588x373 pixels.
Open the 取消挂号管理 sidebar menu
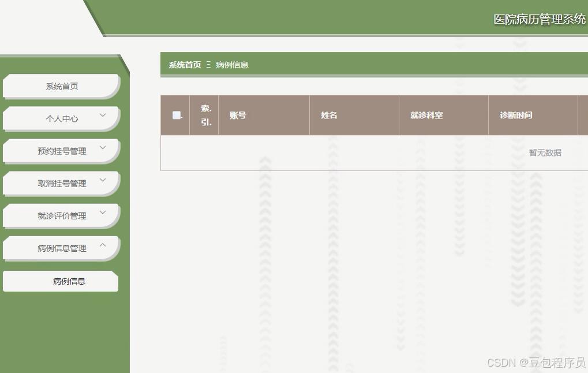(61, 183)
